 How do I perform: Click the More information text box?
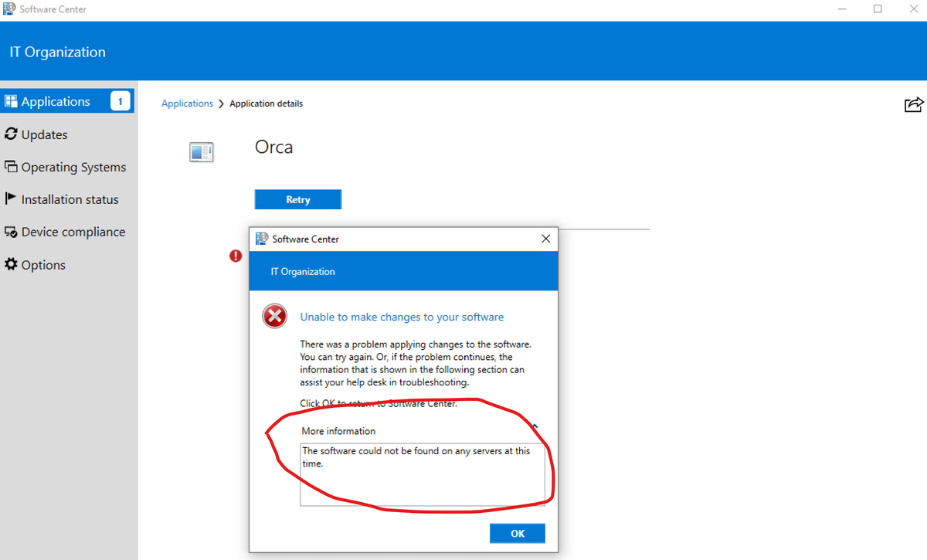(x=423, y=474)
